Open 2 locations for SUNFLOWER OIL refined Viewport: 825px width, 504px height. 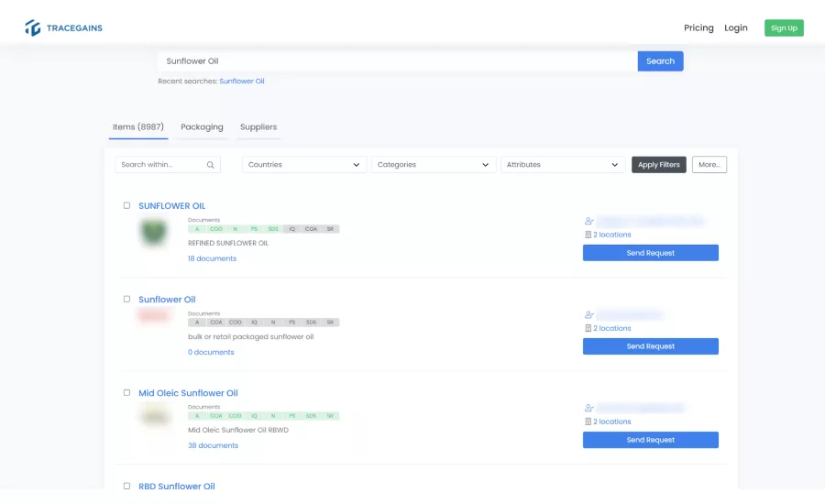pyautogui.click(x=612, y=235)
